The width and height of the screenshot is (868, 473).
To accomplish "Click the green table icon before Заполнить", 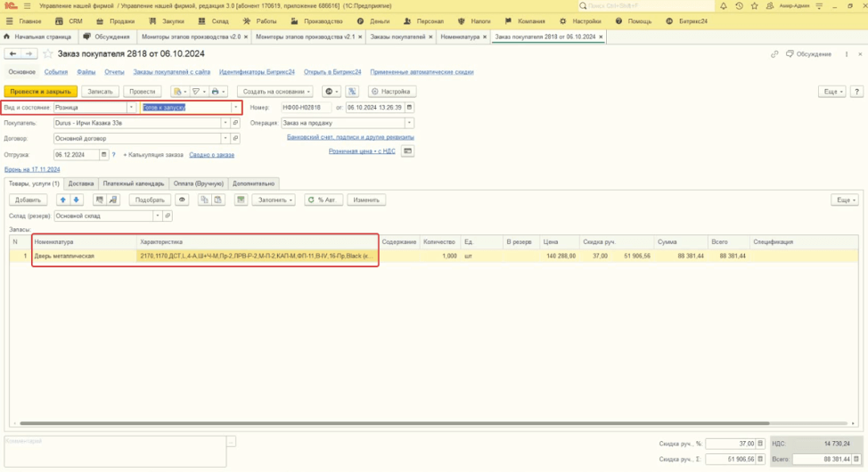I will click(241, 200).
